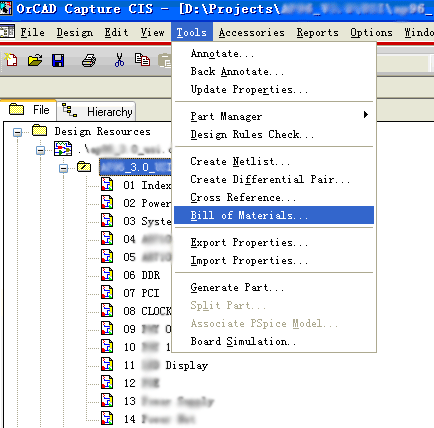Viewport: 434px width, 428px height.
Task: Open the Part Manager submenu arrow
Action: click(366, 115)
